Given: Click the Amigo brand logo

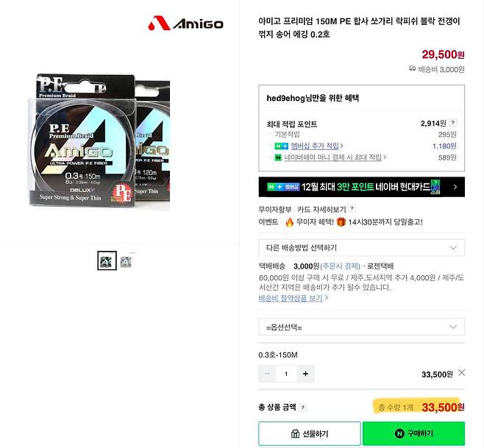Looking at the screenshot, I should [x=185, y=24].
